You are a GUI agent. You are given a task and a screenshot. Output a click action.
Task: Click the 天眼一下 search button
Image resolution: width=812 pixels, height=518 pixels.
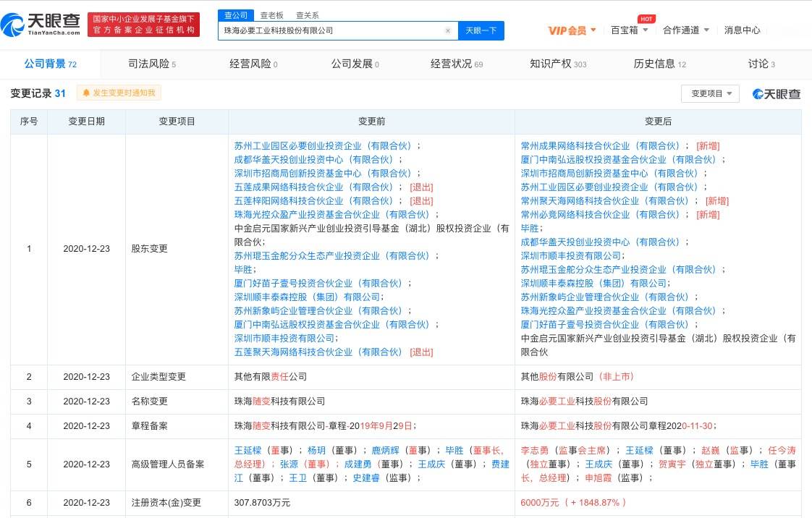[x=481, y=31]
